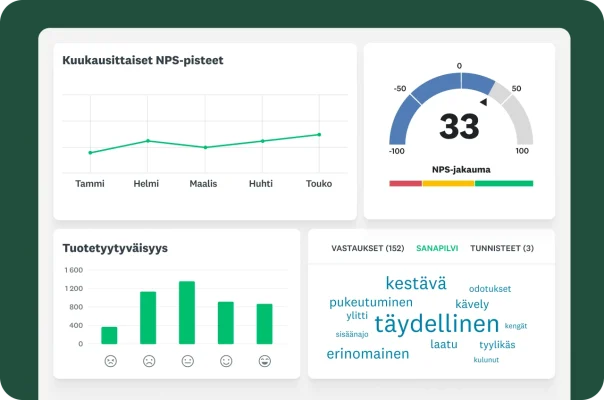Click the bar above the frowning face

(148, 318)
